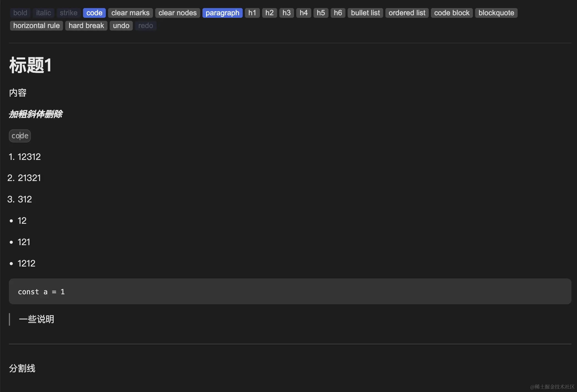Click inside the const a = 1 code block
Viewport: 577px width, 392px height.
point(41,292)
